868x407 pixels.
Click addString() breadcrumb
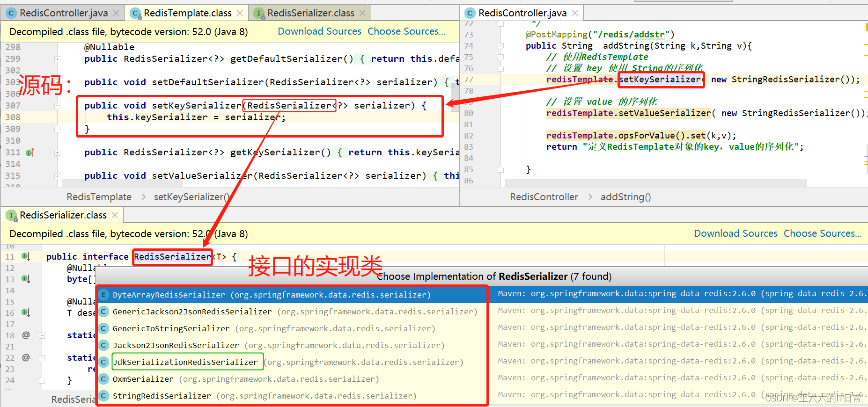(x=625, y=197)
